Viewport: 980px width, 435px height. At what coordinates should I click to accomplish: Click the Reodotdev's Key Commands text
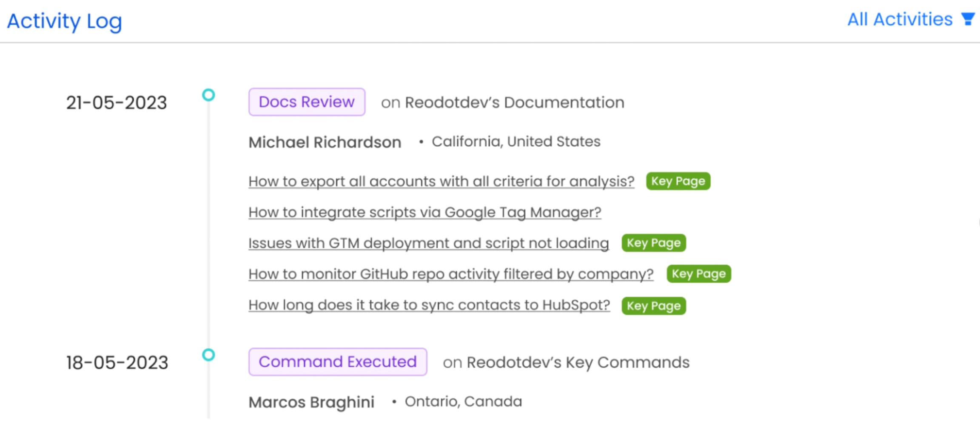(578, 362)
